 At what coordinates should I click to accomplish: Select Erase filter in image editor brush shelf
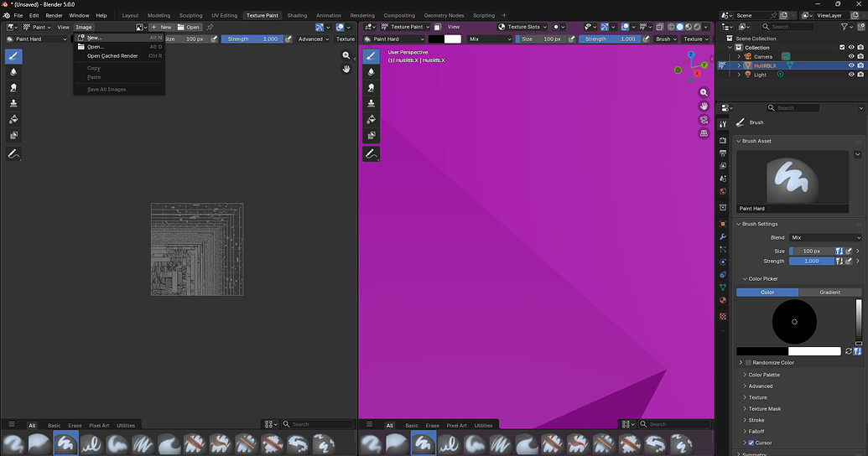pos(75,426)
